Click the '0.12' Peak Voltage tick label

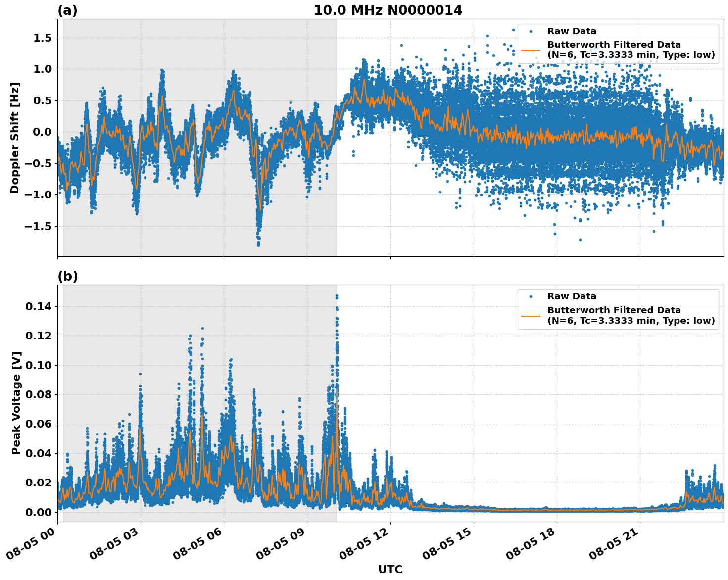point(39,336)
